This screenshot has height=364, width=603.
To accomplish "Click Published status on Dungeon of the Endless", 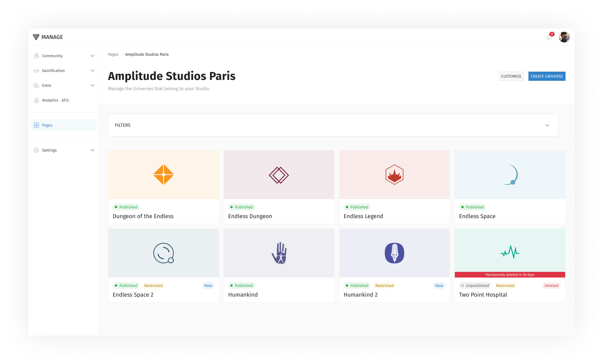I will coord(126,207).
